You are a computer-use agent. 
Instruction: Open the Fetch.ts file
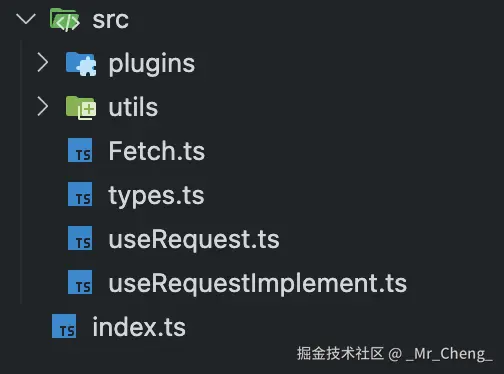[x=157, y=151]
